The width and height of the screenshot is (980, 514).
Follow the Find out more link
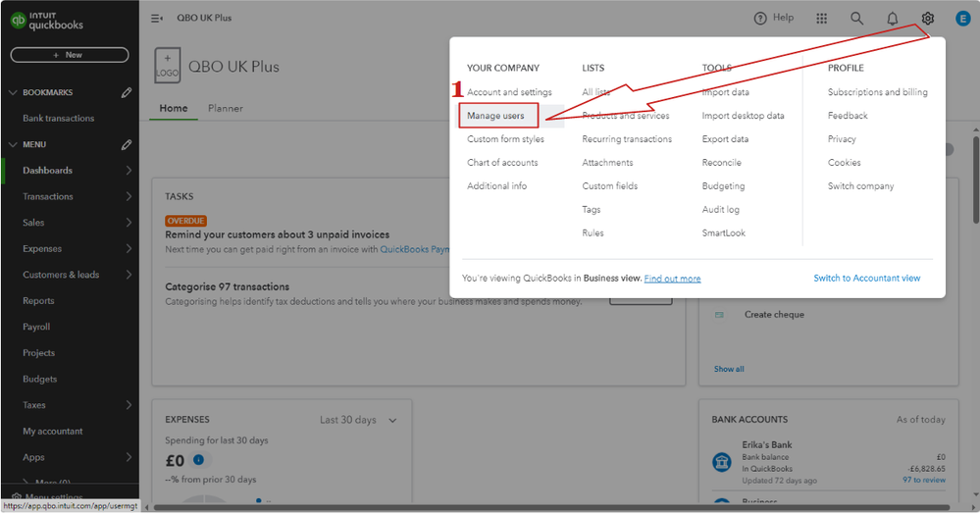pyautogui.click(x=673, y=279)
